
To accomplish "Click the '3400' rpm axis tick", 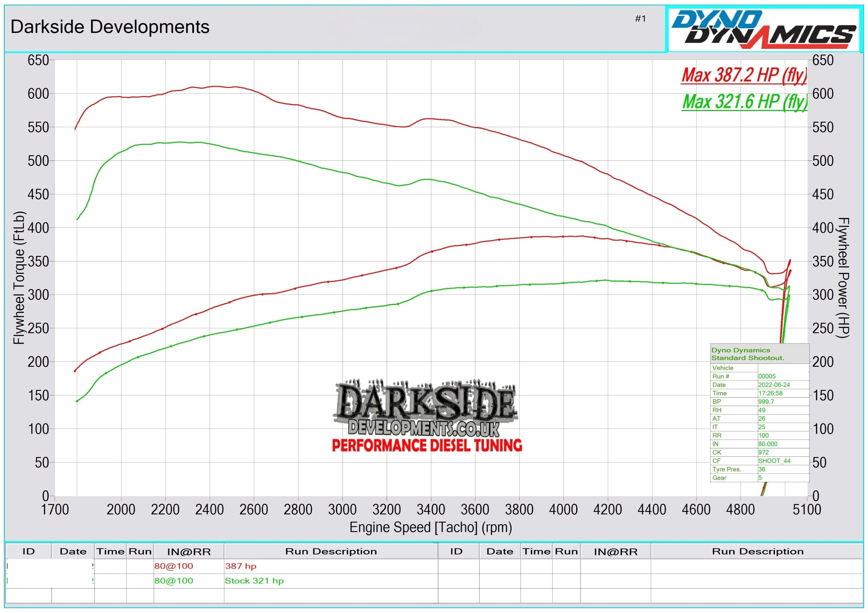I will (x=431, y=509).
